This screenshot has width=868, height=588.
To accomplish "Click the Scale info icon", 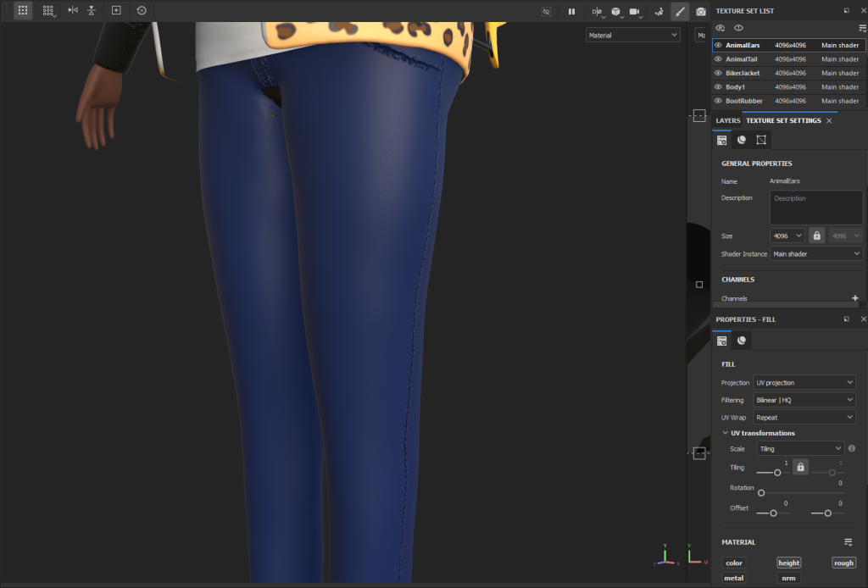I will pyautogui.click(x=851, y=448).
